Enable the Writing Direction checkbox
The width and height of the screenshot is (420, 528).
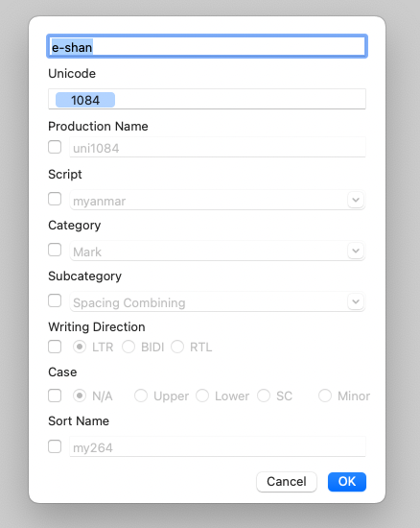click(55, 347)
